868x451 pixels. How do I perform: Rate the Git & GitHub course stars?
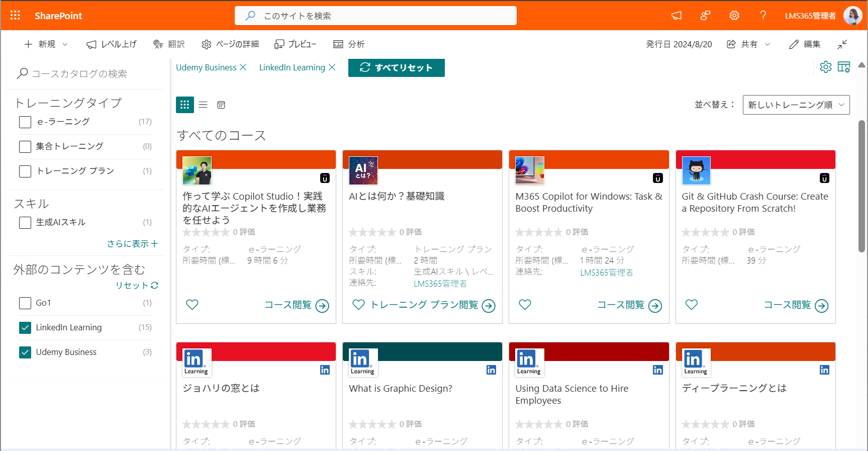pyautogui.click(x=705, y=232)
